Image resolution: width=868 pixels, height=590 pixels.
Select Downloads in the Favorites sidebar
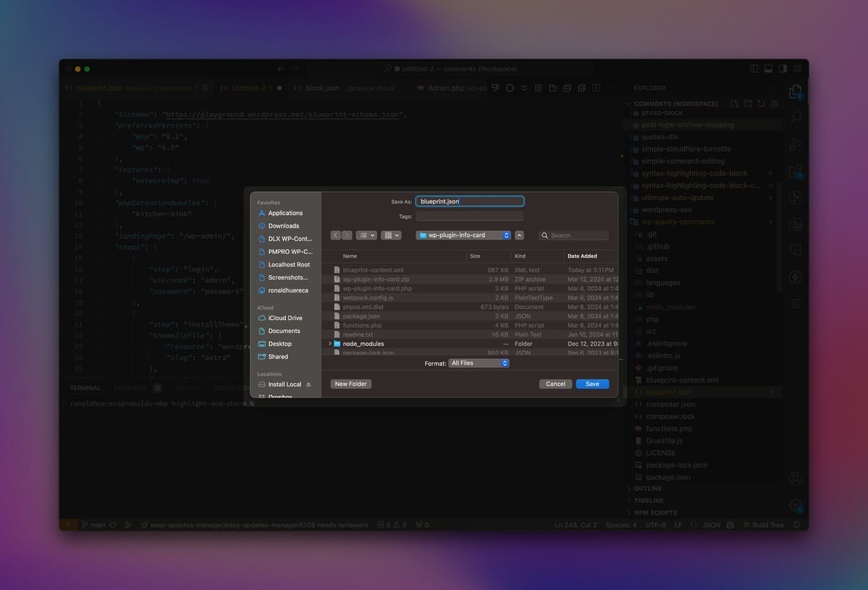pos(283,226)
